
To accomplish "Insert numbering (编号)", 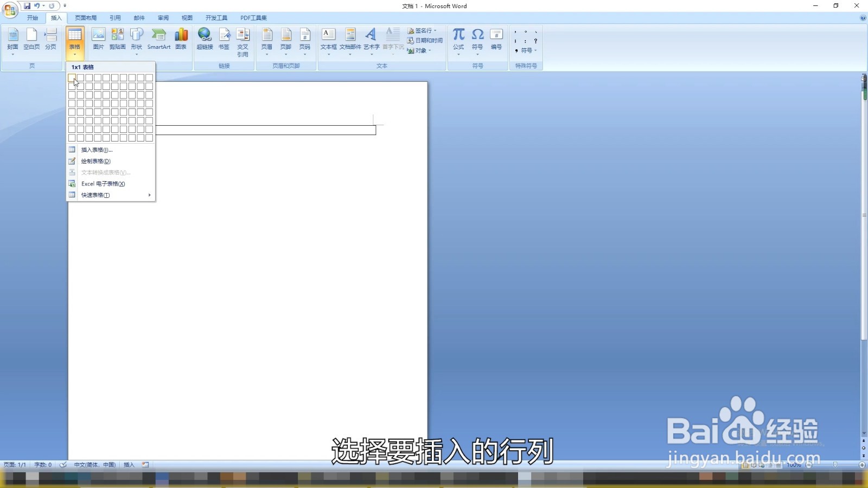I will point(496,40).
